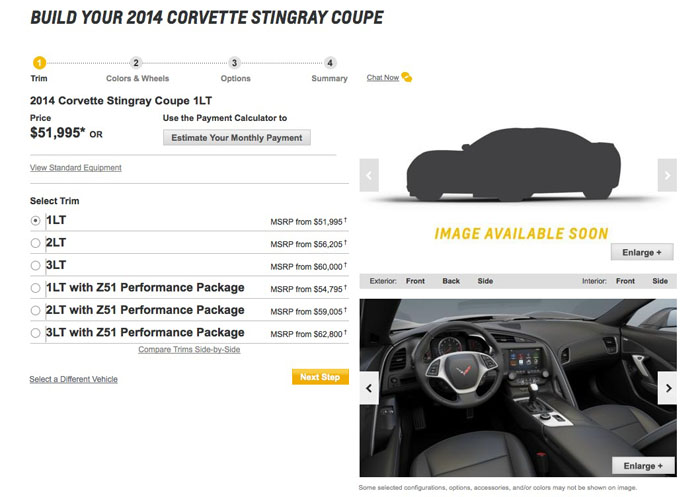Choose 3LT with Z51 Performance Package radio
Screen dimensions: 700x497
(36, 333)
